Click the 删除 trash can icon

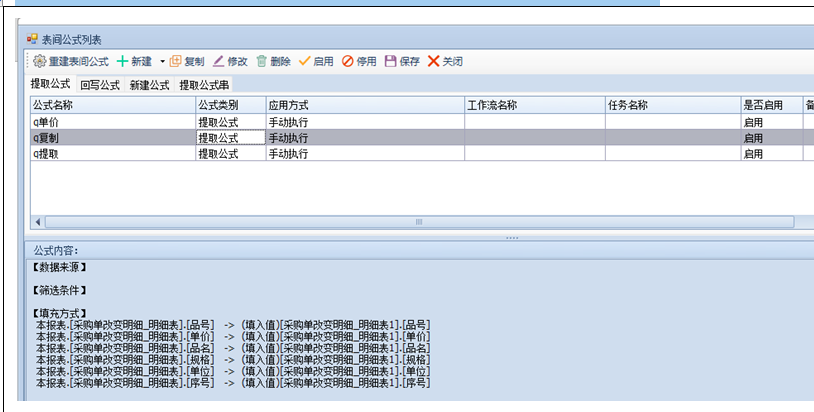coord(261,61)
